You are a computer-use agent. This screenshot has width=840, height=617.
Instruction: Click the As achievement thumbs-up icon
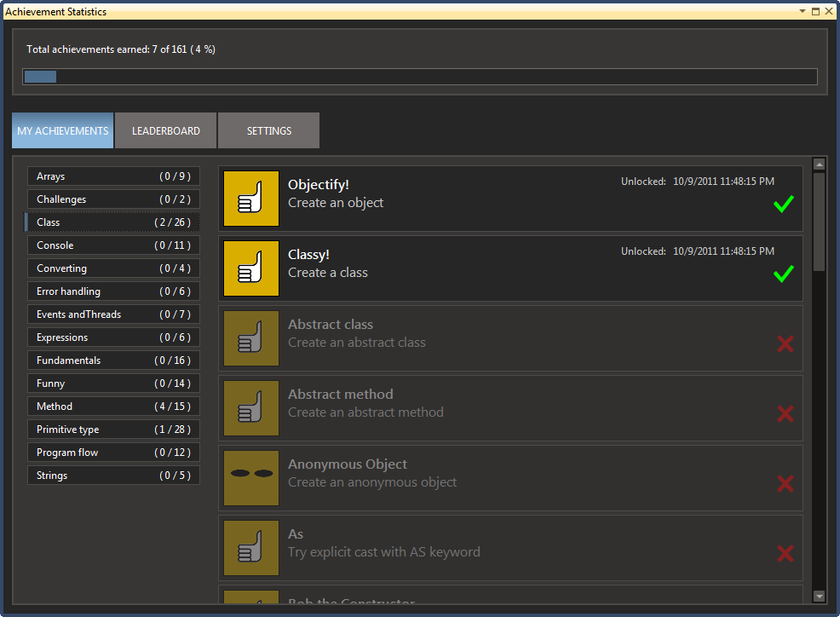point(251,548)
